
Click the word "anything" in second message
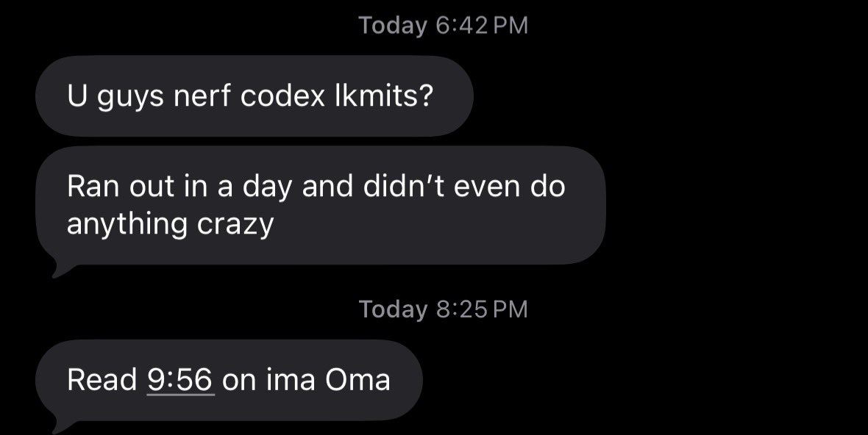127,224
